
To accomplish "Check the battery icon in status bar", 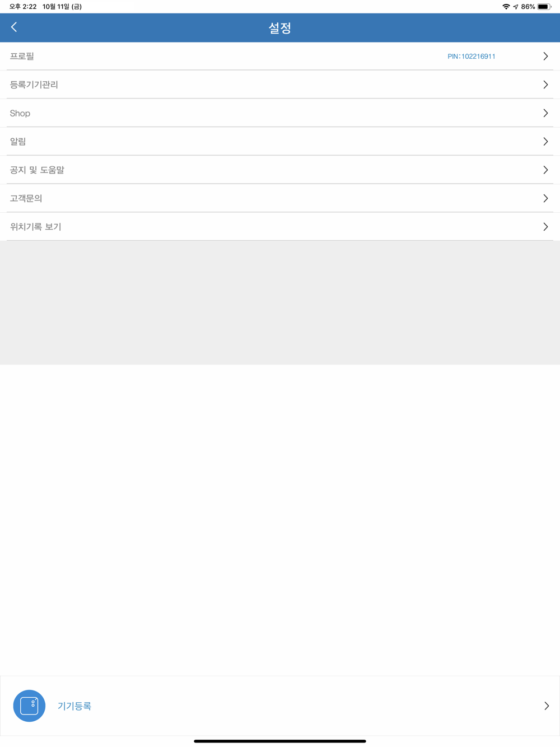I will point(544,7).
